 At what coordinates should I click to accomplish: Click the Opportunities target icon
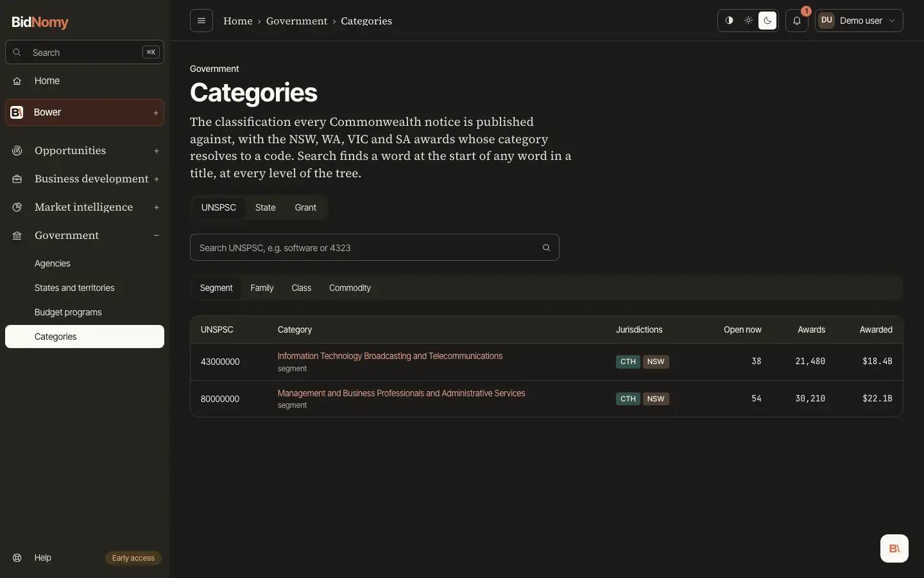(17, 151)
